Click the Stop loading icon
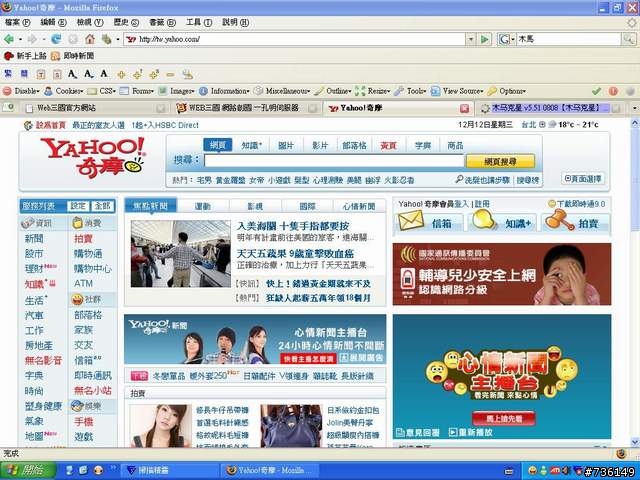Viewport: 640px width, 480px height. (73, 39)
